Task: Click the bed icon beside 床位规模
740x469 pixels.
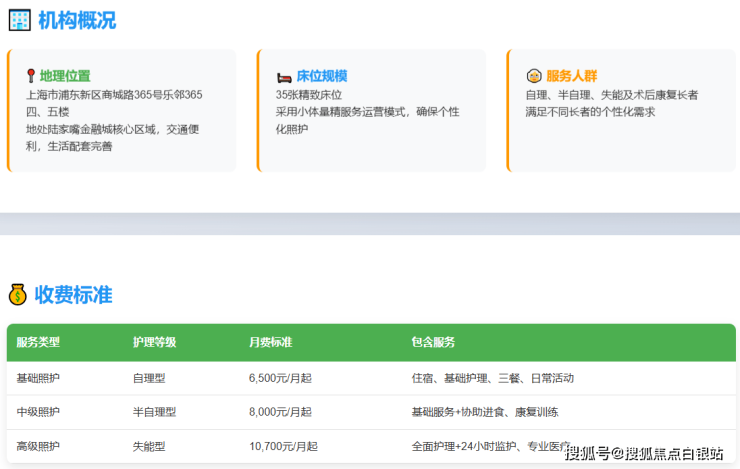Action: click(x=283, y=76)
